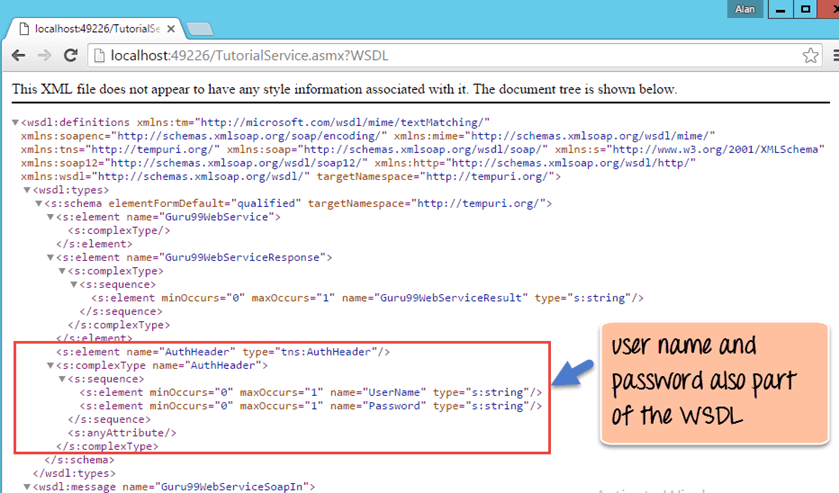This screenshot has height=493, width=839.
Task: Click the AuthHeader s:element line
Action: [x=222, y=351]
